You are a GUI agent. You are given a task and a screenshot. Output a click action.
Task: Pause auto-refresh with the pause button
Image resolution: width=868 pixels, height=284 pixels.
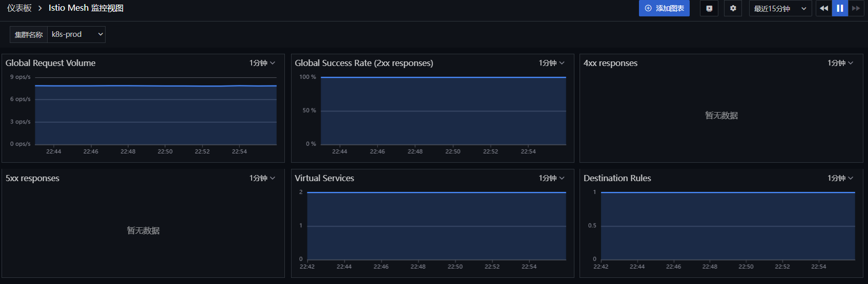pos(840,8)
